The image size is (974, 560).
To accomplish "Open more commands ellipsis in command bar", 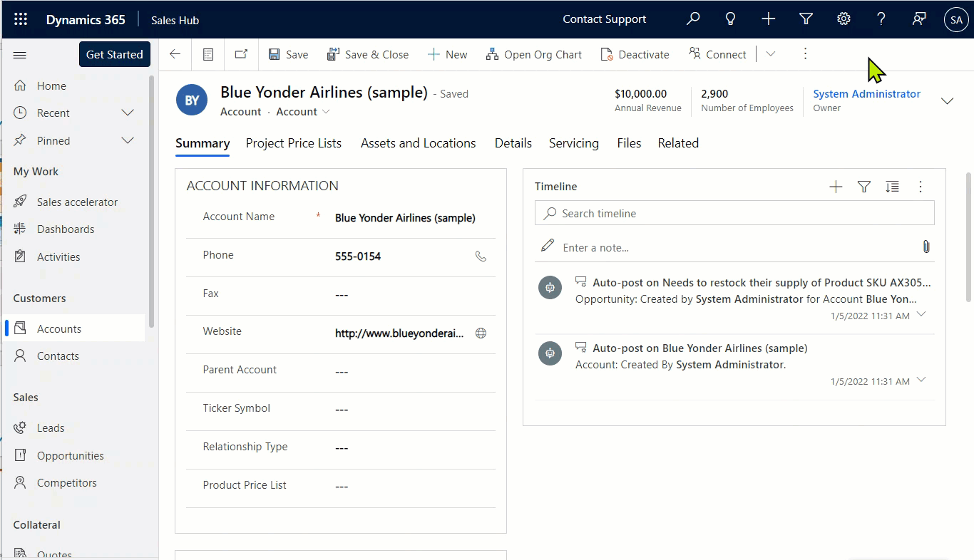I will point(805,53).
